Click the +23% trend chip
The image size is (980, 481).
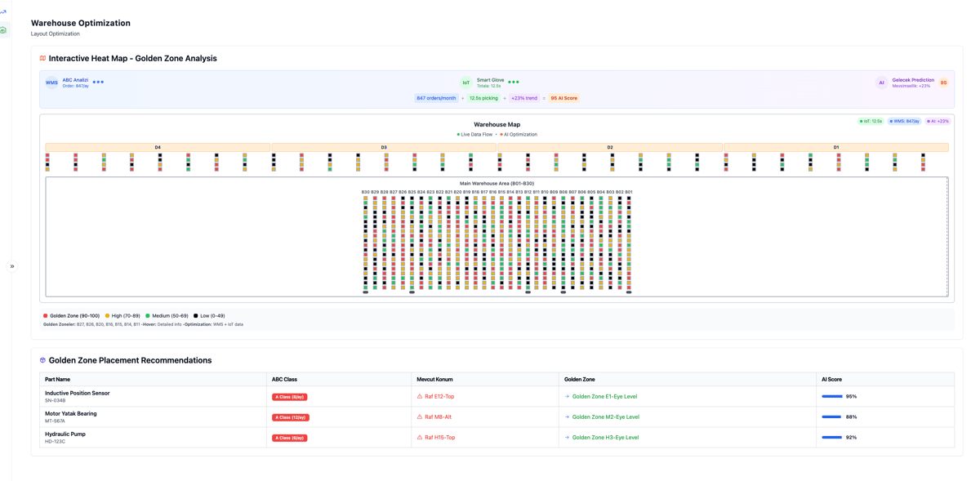coord(524,98)
